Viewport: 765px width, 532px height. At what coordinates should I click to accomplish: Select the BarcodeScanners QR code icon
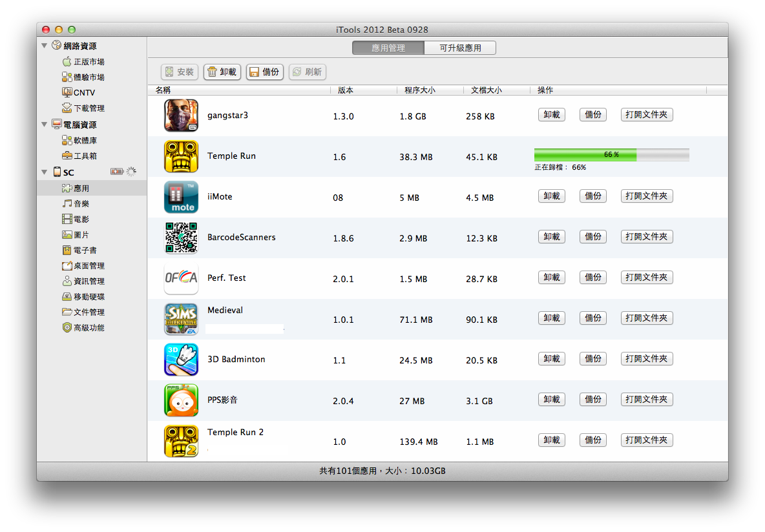(x=181, y=238)
